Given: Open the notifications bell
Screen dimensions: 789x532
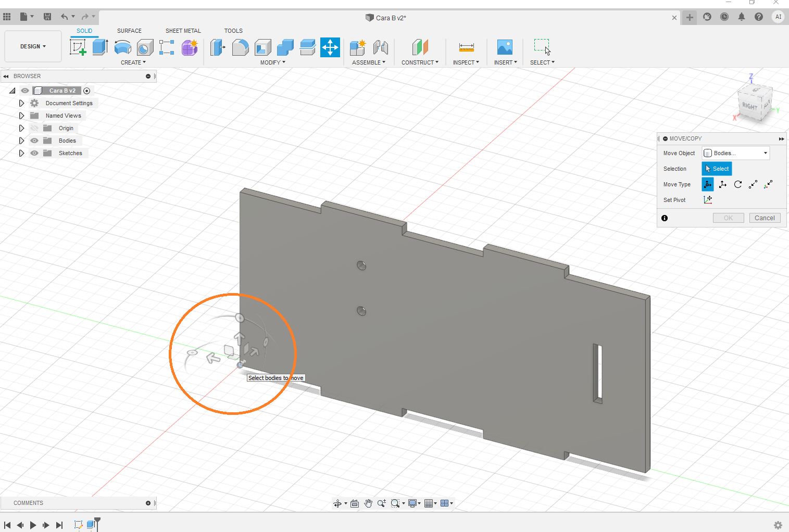Looking at the screenshot, I should coord(742,17).
